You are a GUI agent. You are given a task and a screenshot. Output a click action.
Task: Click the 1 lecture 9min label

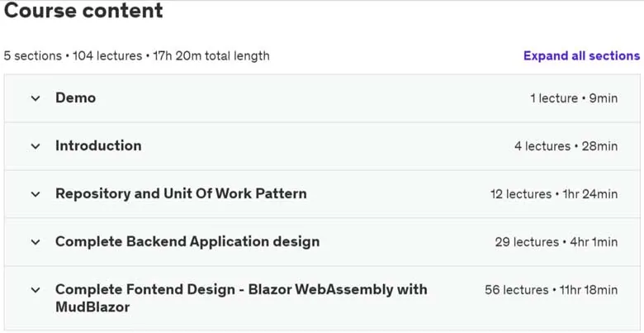tap(574, 98)
